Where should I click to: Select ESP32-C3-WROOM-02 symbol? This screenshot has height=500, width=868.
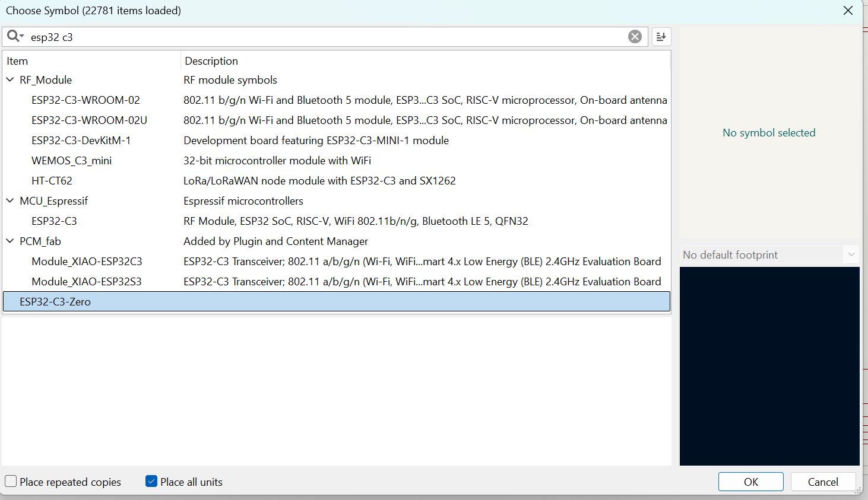point(85,100)
